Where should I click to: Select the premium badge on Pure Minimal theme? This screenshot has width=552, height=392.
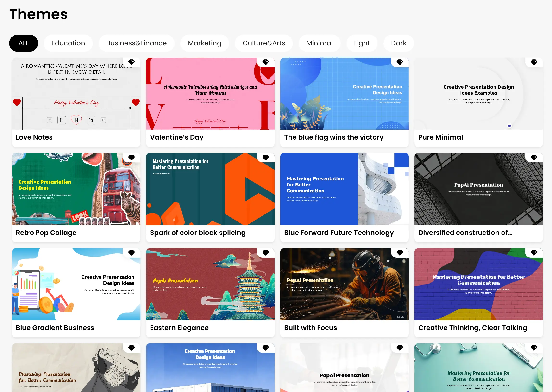(x=534, y=62)
